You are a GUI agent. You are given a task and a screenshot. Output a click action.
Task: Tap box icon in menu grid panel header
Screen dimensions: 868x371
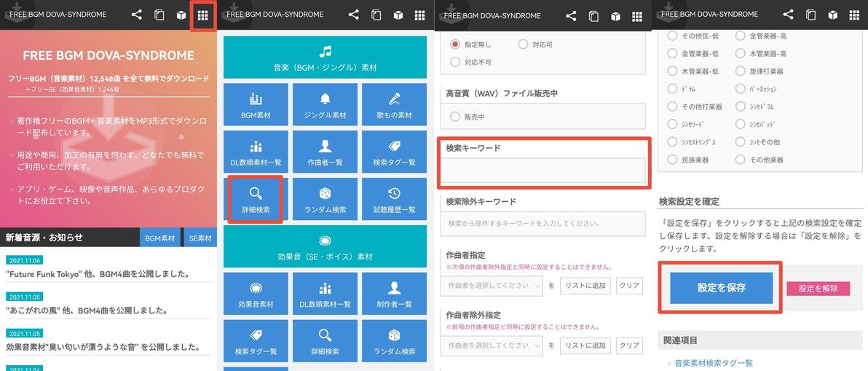click(x=398, y=15)
